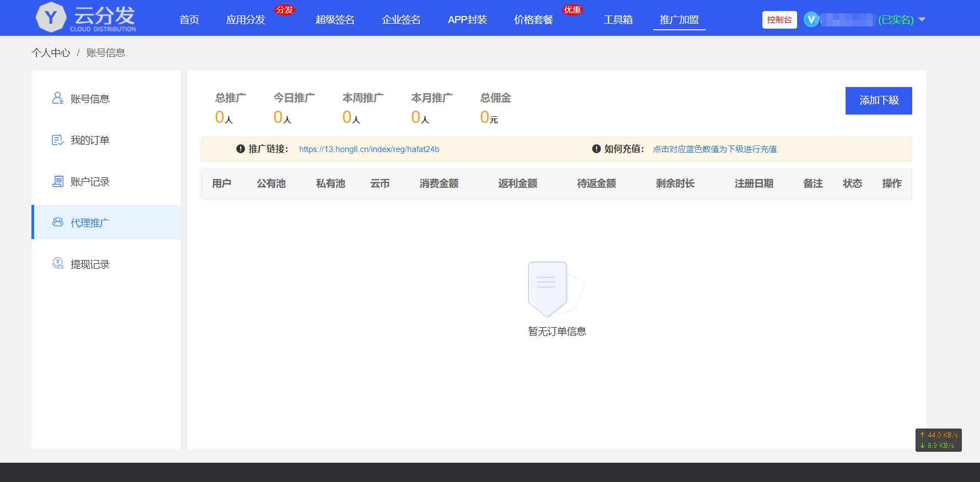This screenshot has width=980, height=482.
Task: Click the 点击对应蓝色数值为下级进行充值 link
Action: (714, 149)
